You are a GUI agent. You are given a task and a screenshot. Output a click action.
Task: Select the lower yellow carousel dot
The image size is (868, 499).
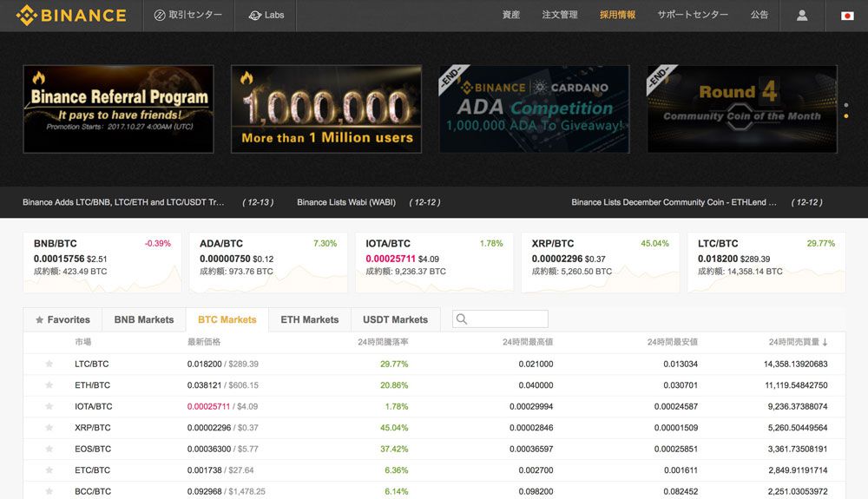[845, 116]
